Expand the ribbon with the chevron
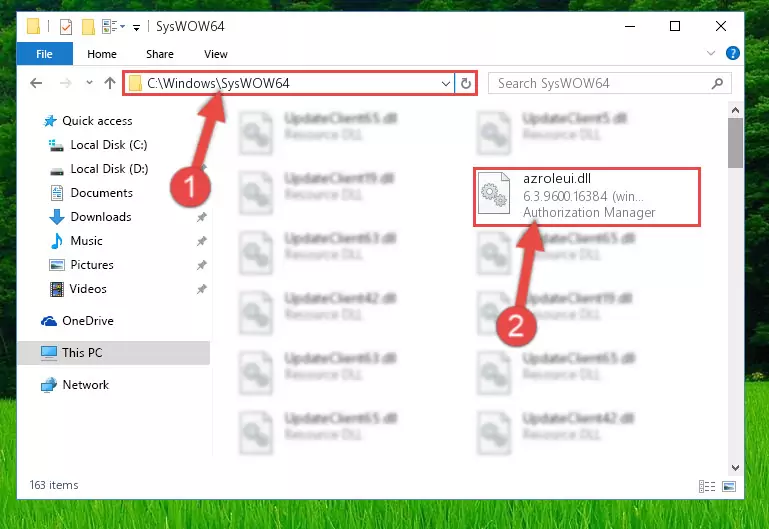 click(711, 53)
